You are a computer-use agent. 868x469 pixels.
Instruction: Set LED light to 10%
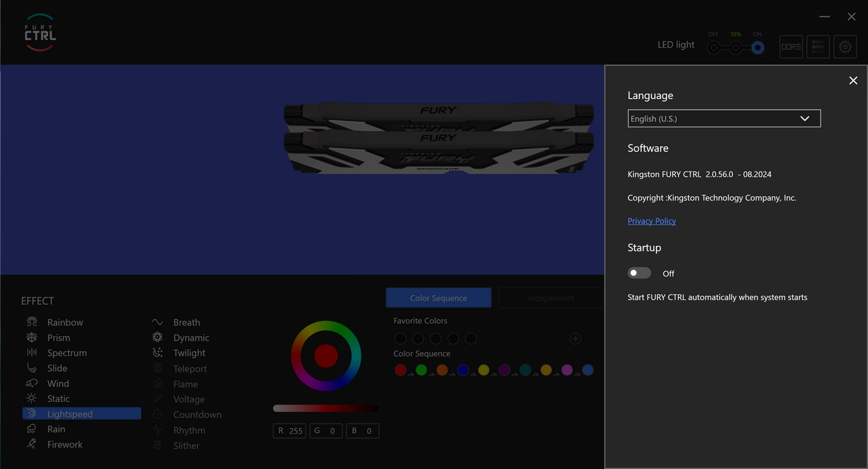point(736,47)
